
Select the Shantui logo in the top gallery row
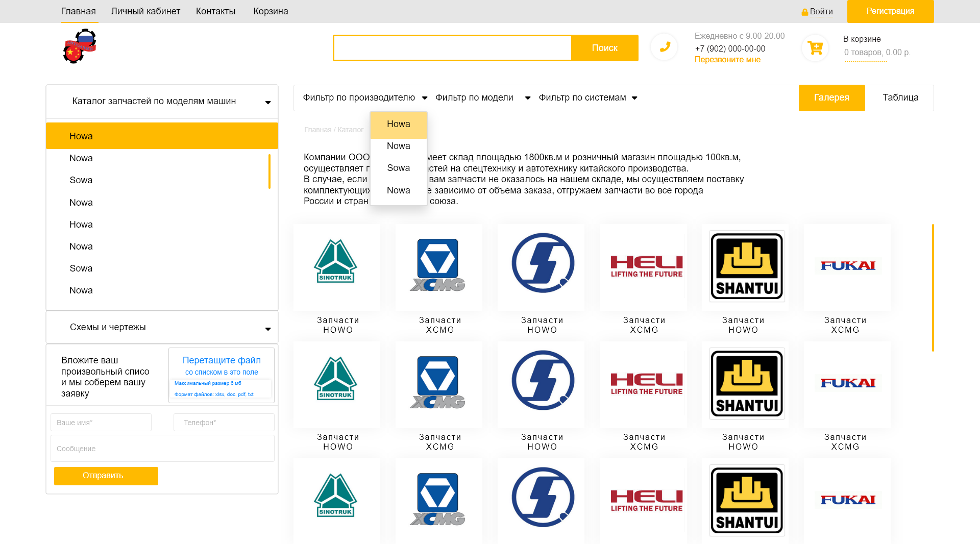click(747, 266)
